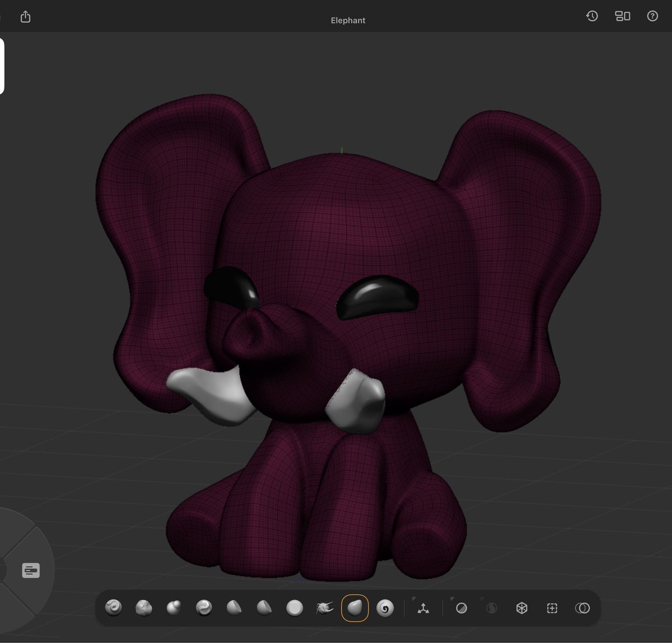672x643 pixels.
Task: Toggle the symmetry overlapping-circles icon
Action: 582,608
